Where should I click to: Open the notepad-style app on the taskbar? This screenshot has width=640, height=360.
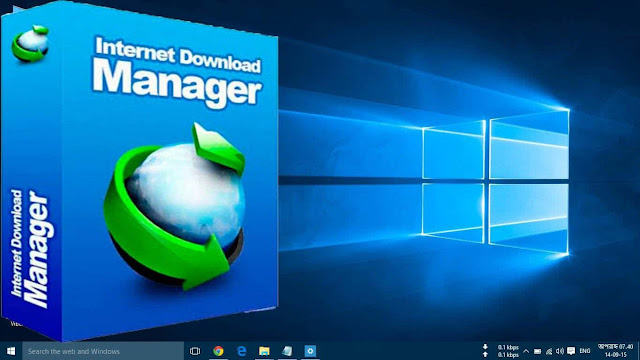[x=287, y=351]
